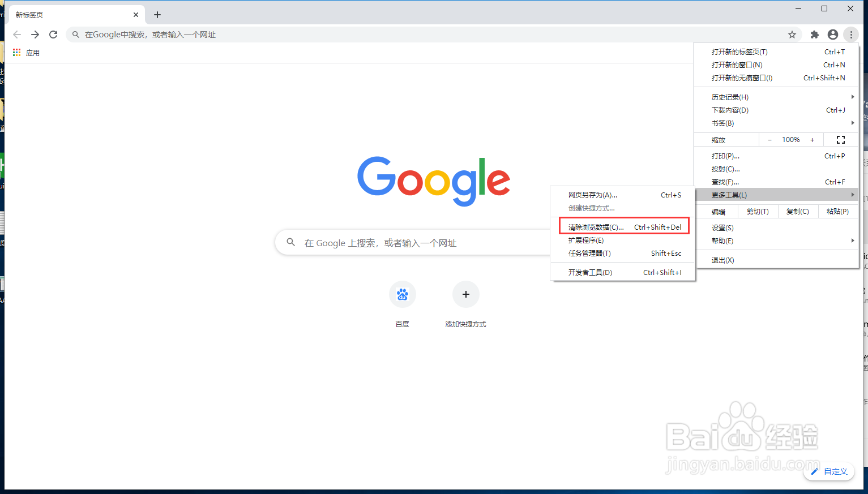Increase zoom with plus button
This screenshot has width=868, height=494.
pos(812,140)
